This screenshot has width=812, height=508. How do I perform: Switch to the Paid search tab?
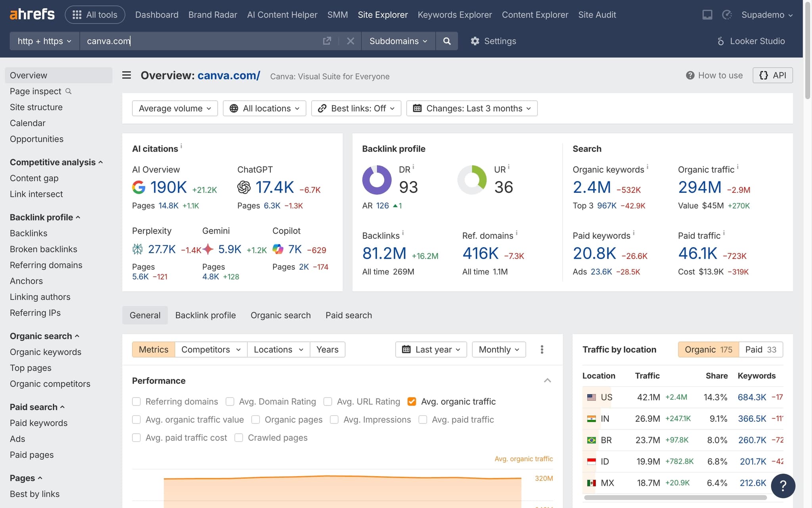[349, 315]
